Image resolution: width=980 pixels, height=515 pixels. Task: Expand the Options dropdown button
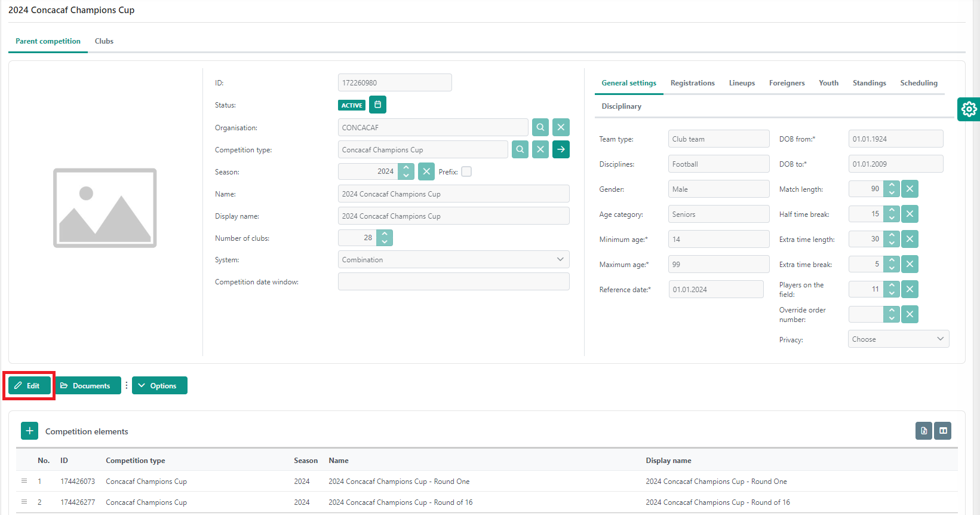[x=159, y=385]
